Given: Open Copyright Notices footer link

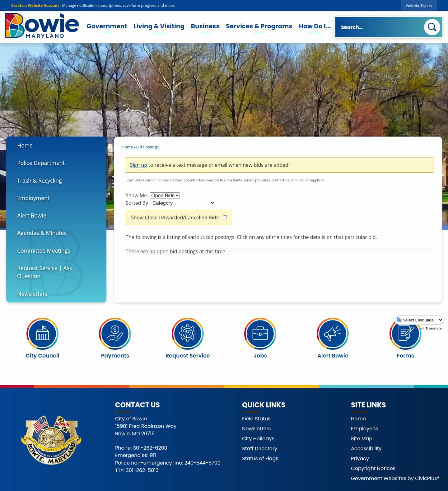Looking at the screenshot, I should [373, 468].
